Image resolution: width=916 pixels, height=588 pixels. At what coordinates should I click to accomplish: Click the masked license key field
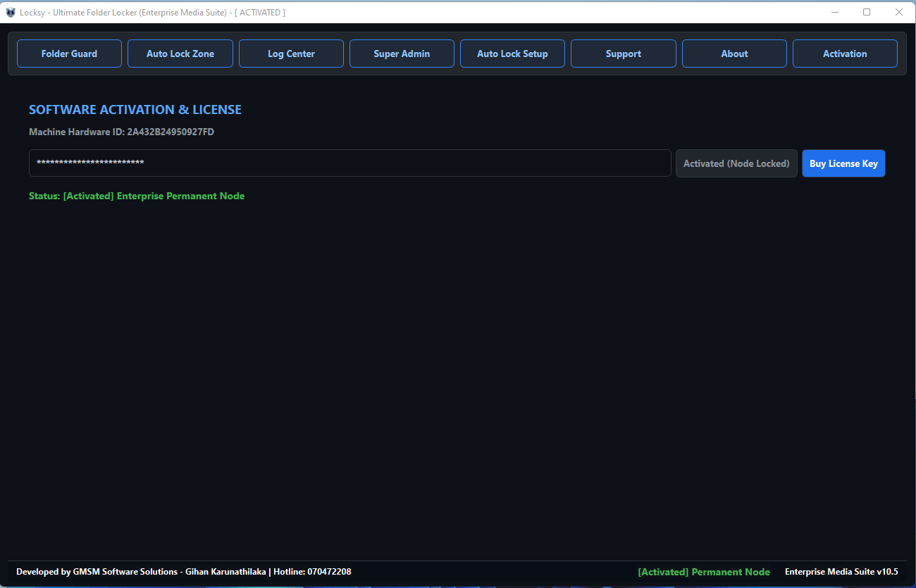pos(349,163)
